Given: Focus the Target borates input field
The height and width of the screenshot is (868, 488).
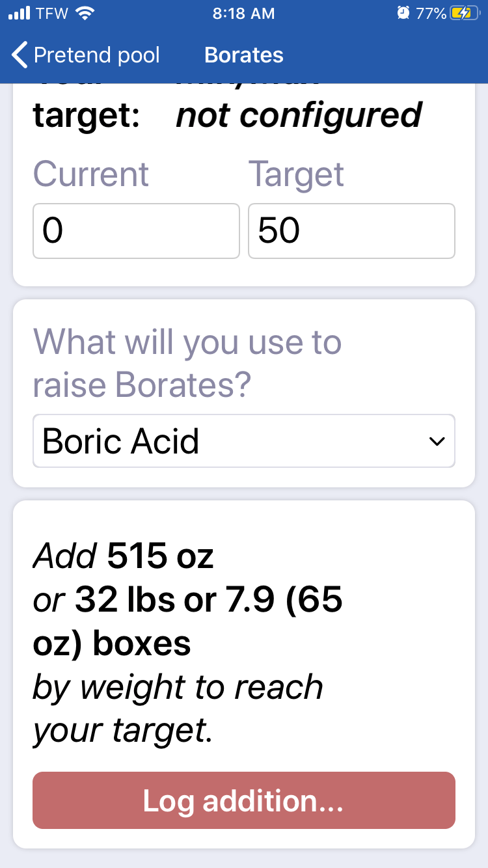Looking at the screenshot, I should [351, 231].
